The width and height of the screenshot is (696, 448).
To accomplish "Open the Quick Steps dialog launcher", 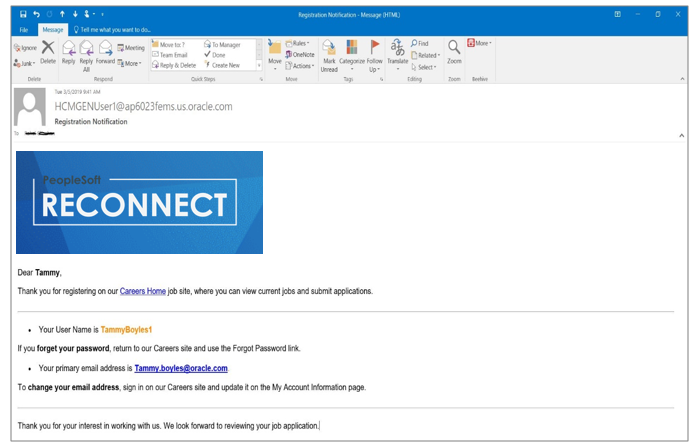I will 261,79.
